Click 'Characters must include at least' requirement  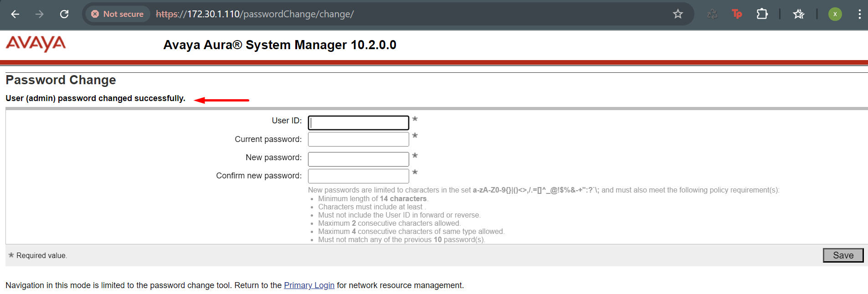[371, 207]
